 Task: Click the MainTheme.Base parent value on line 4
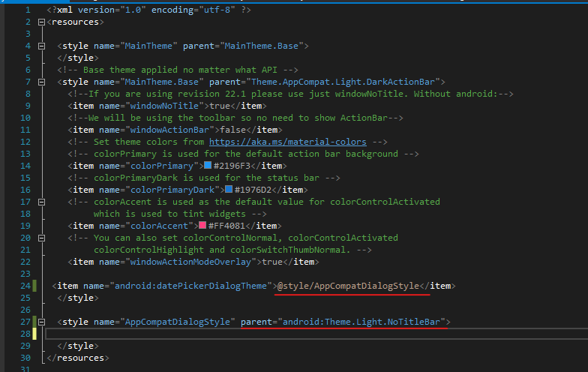tap(261, 46)
